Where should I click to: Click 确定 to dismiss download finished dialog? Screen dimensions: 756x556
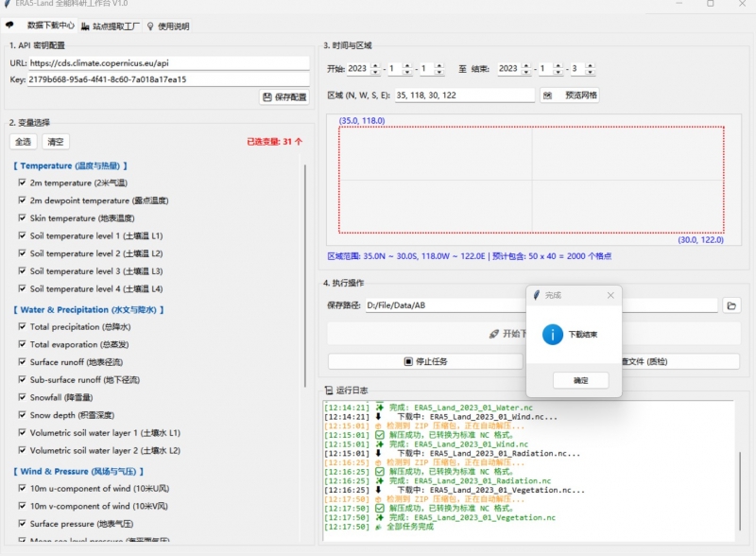tap(580, 380)
